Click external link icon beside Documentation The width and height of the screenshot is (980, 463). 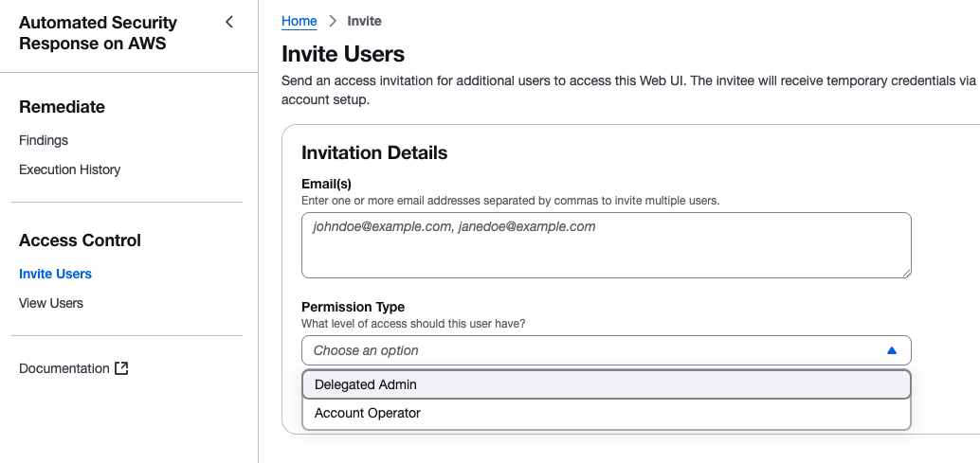[121, 368]
